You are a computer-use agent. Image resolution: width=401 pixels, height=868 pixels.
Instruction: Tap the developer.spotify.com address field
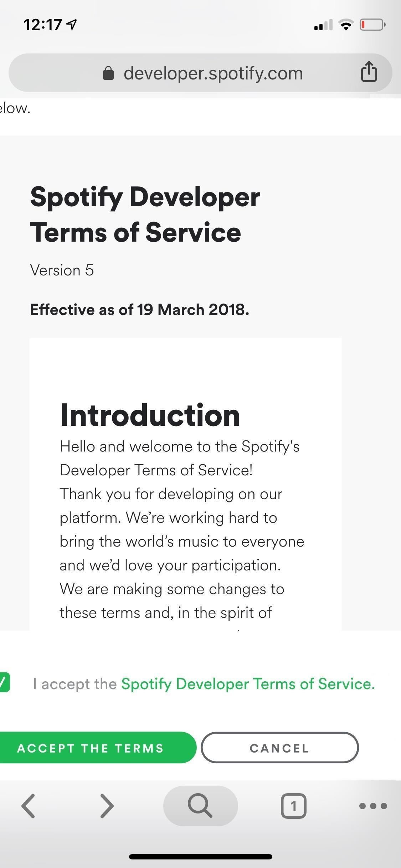click(x=213, y=73)
